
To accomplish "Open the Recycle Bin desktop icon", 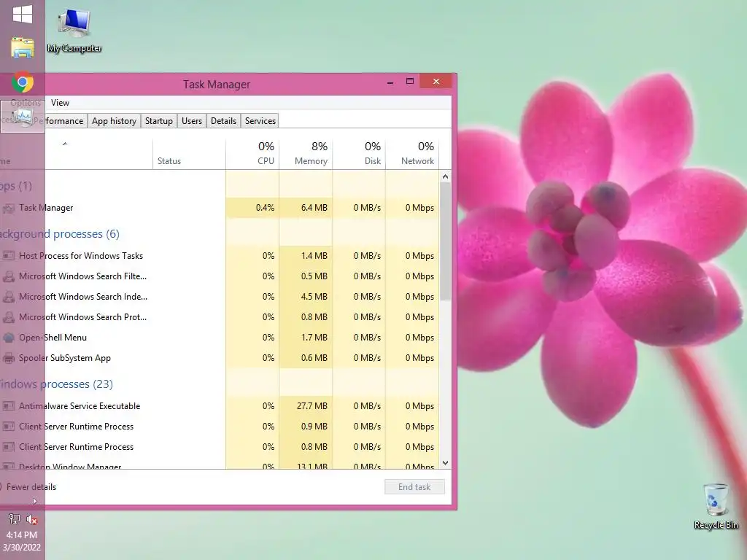I will click(x=716, y=507).
